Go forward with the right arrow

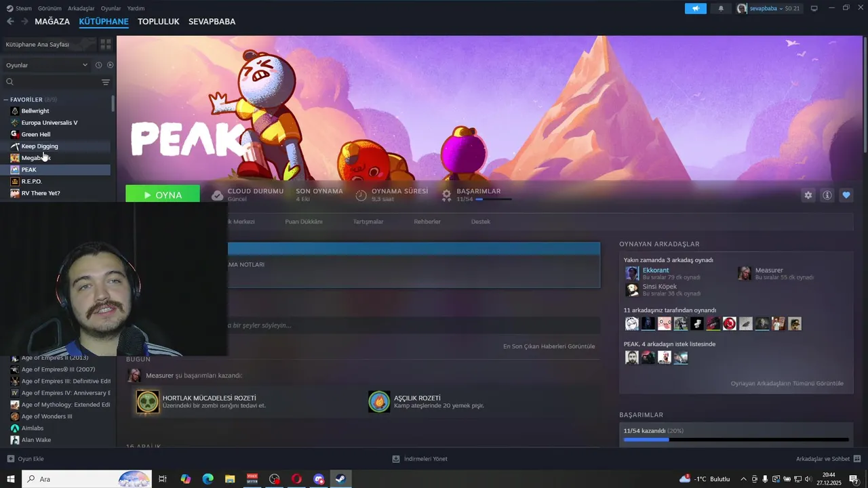[24, 22]
